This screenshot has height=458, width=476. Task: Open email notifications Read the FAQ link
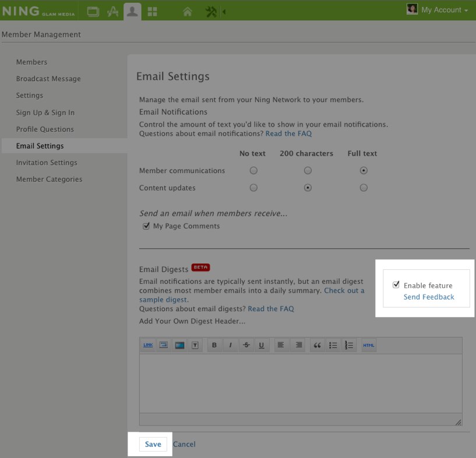coord(288,133)
